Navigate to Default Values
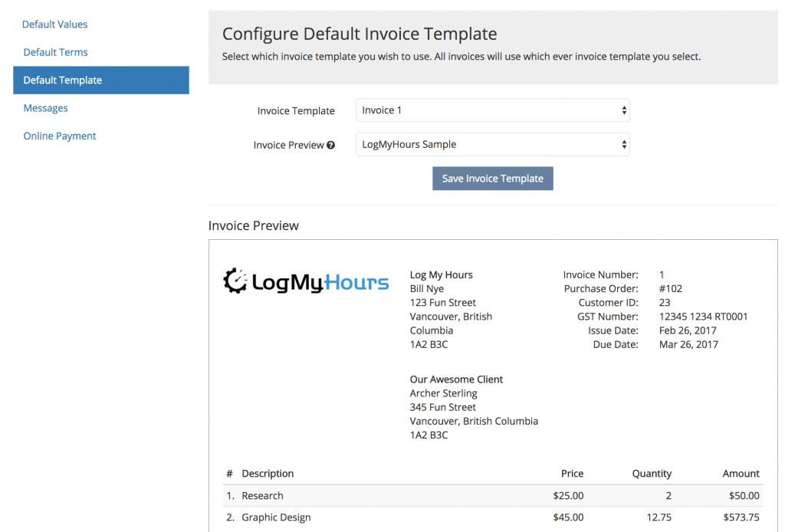The image size is (785, 532). 54,24
